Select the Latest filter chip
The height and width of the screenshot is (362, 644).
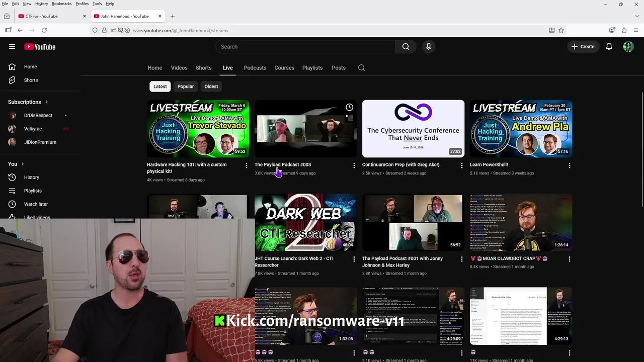(160, 86)
